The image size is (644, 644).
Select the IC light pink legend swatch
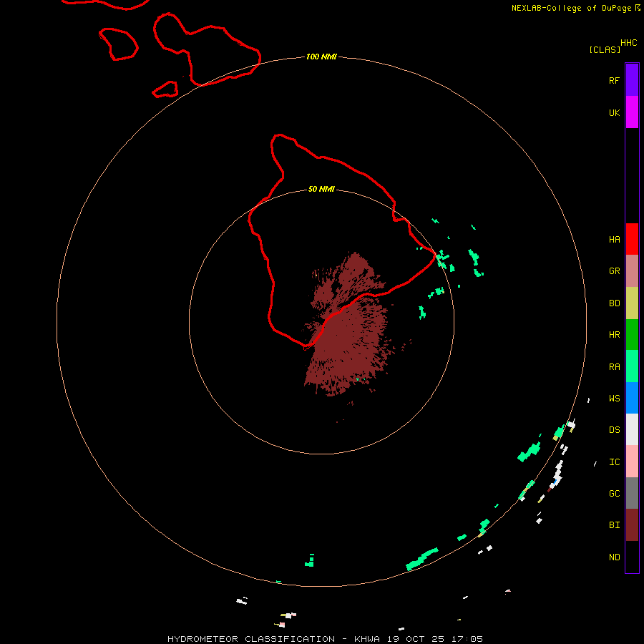click(x=632, y=462)
